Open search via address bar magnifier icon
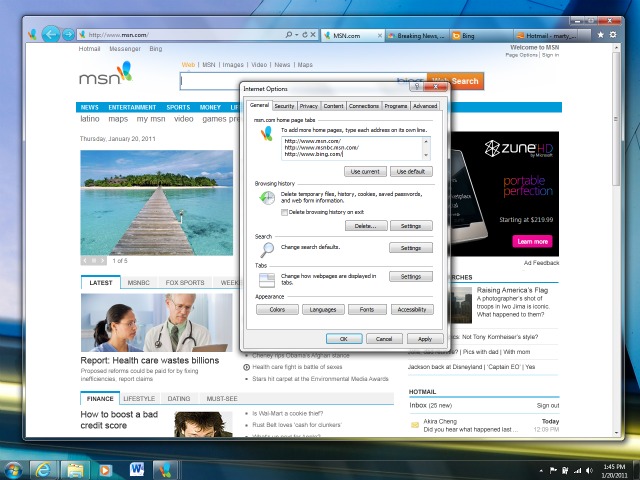This screenshot has height=480, width=640. click(289, 35)
